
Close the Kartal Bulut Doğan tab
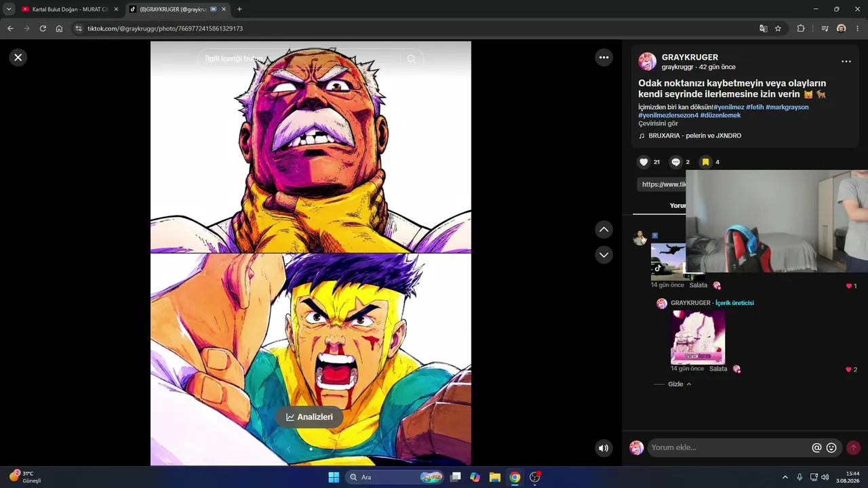coord(116,9)
